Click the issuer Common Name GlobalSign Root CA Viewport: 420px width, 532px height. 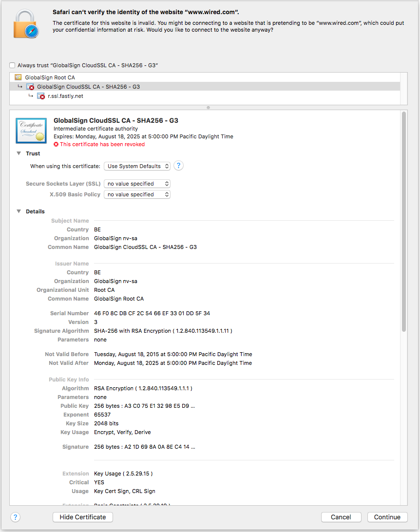click(119, 299)
